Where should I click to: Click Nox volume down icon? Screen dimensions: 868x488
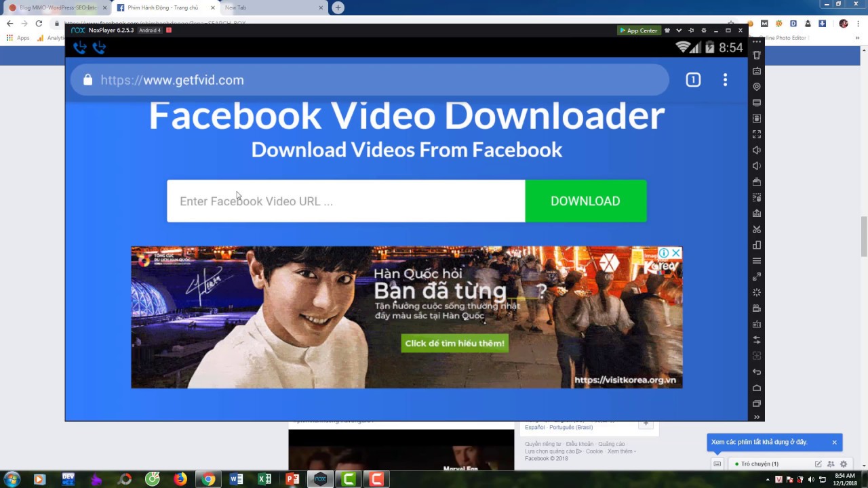click(x=757, y=166)
